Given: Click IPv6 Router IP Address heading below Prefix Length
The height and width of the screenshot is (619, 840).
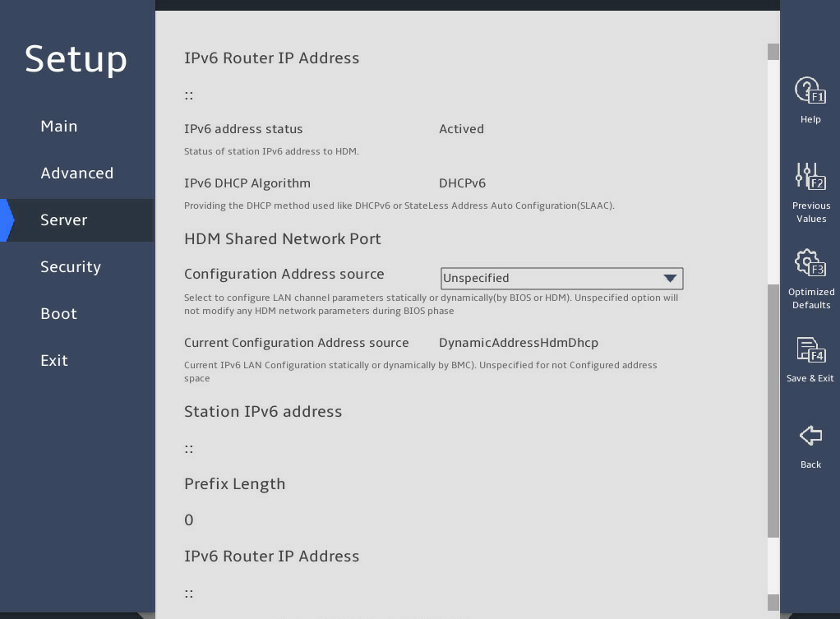Looking at the screenshot, I should (271, 557).
